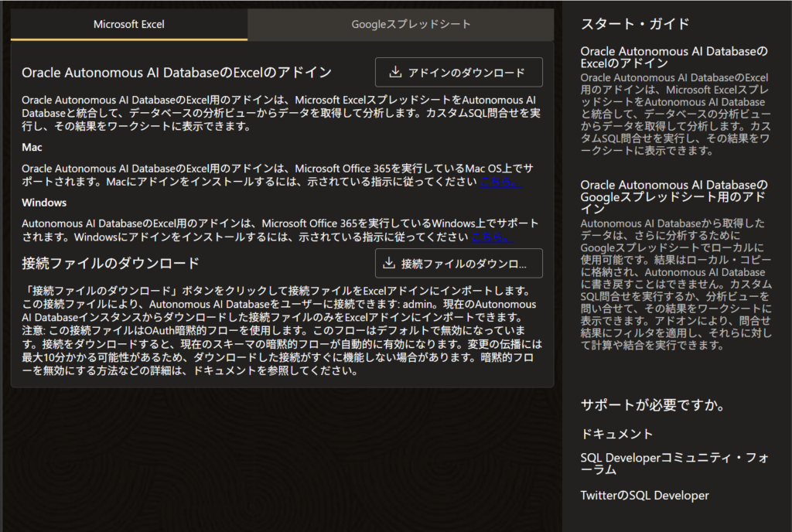The height and width of the screenshot is (532, 792).
Task: Open the TwitterのSQL Developer link
Action: pyautogui.click(x=644, y=495)
